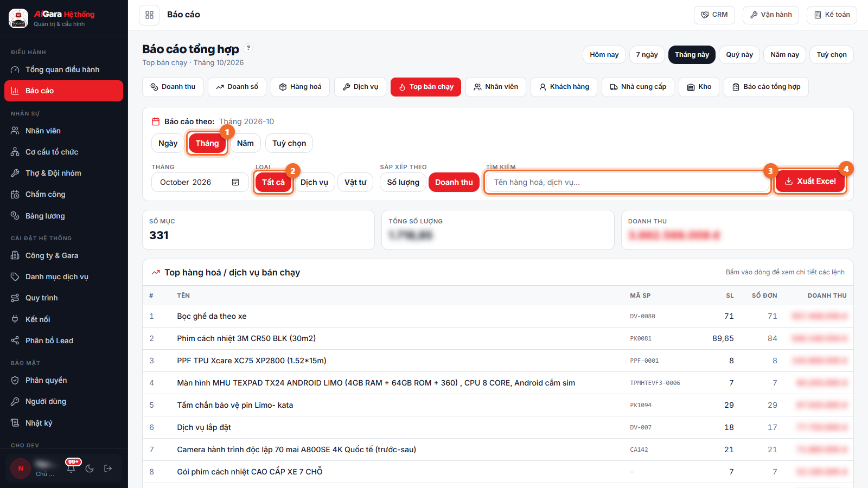Image resolution: width=868 pixels, height=488 pixels.
Task: Open row Tấm chắn bảo vệ pin Limo- kata
Action: 497,405
